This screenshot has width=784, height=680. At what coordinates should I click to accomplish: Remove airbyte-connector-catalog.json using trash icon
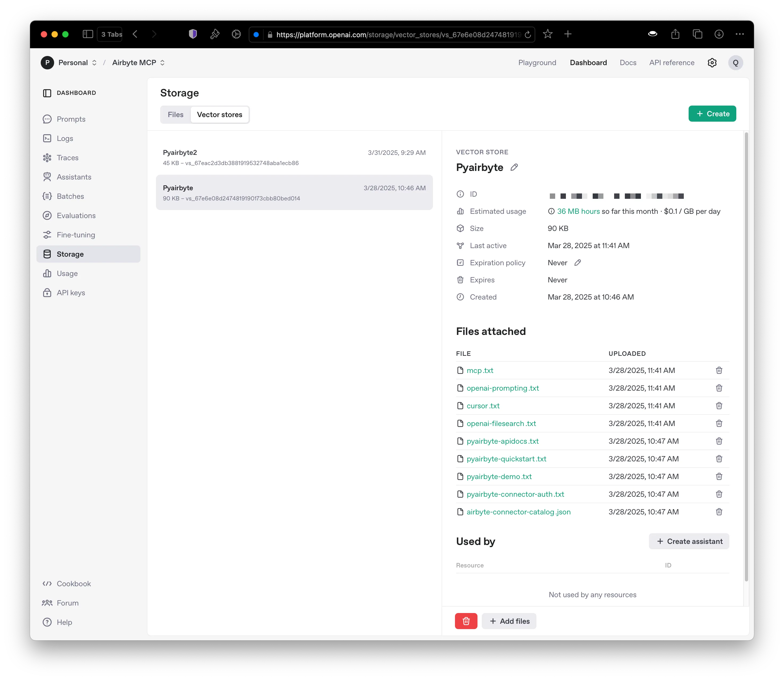[x=719, y=512]
